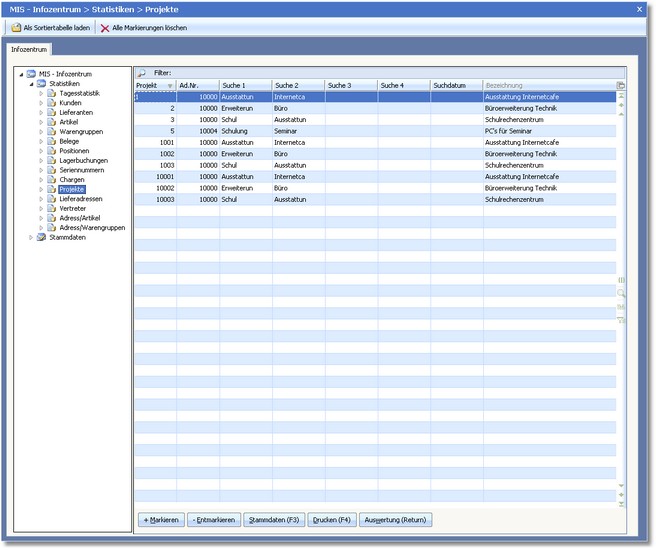Click the magnifier icon beside Filter

pyautogui.click(x=141, y=73)
